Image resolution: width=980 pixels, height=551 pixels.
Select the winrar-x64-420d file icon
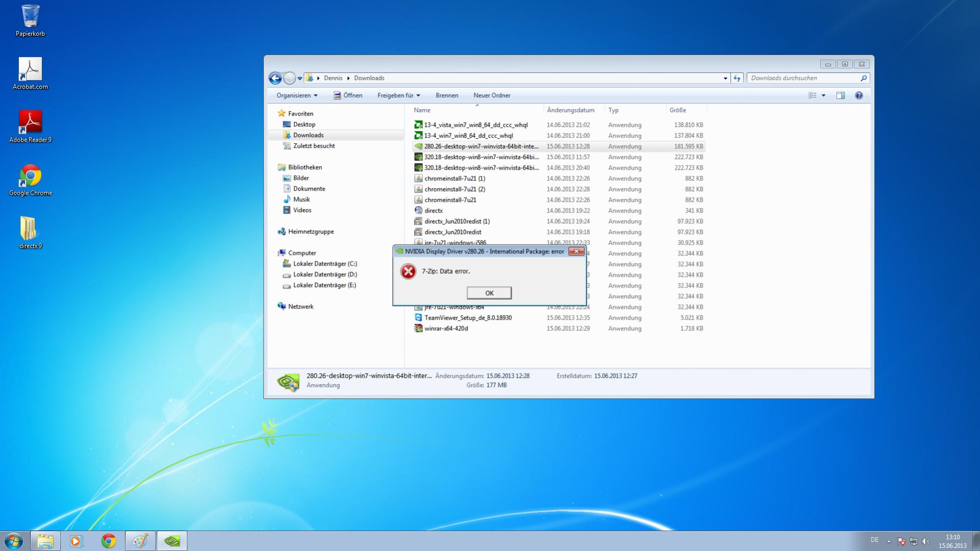pyautogui.click(x=418, y=328)
